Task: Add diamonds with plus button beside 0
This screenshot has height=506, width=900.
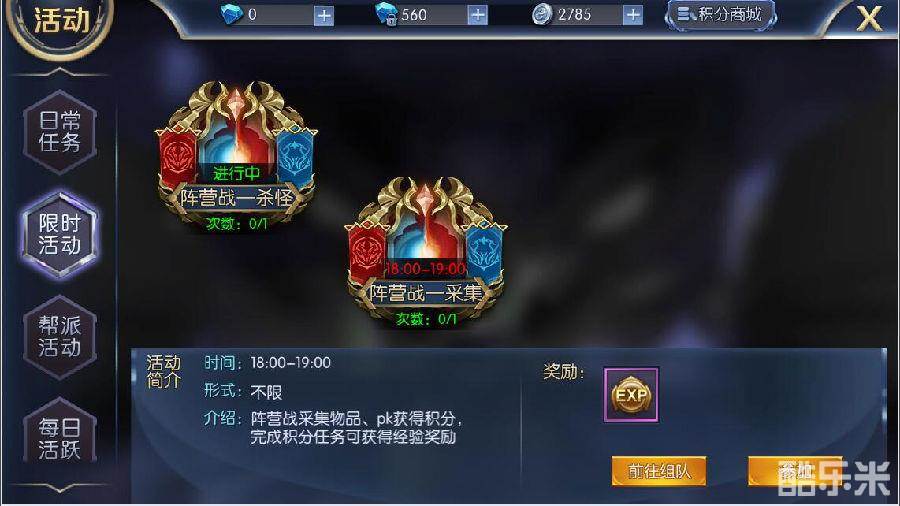Action: pos(324,15)
